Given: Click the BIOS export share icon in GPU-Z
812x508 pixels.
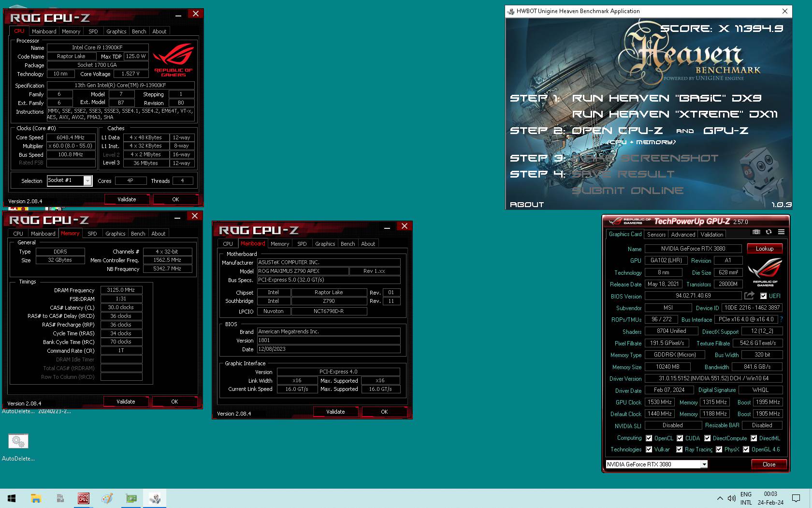Looking at the screenshot, I should pyautogui.click(x=749, y=296).
